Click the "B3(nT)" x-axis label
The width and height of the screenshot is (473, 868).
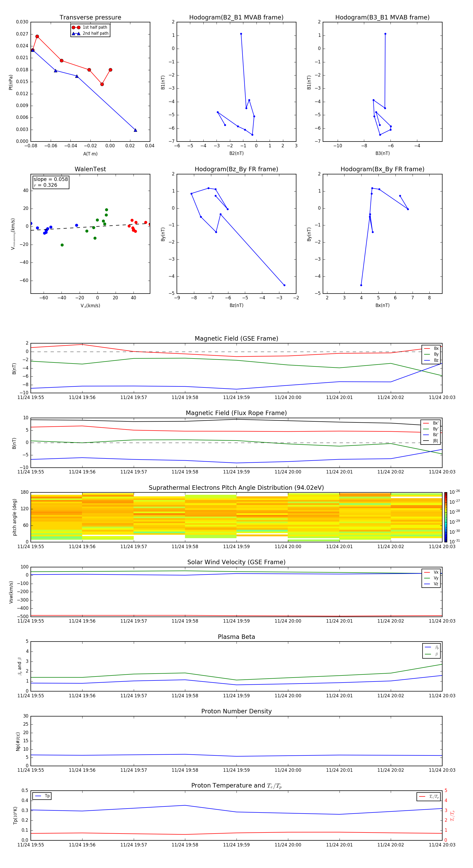coord(382,153)
